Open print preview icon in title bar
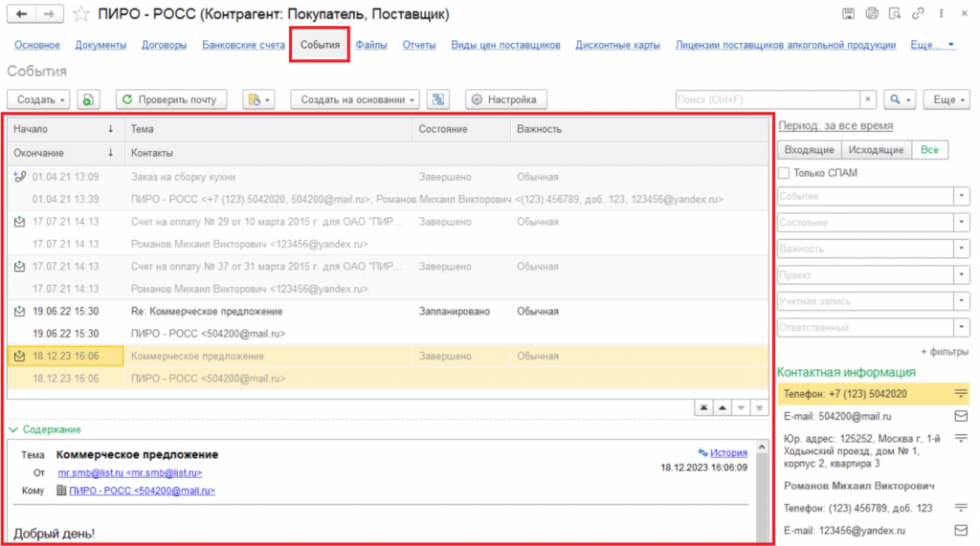 pyautogui.click(x=895, y=13)
